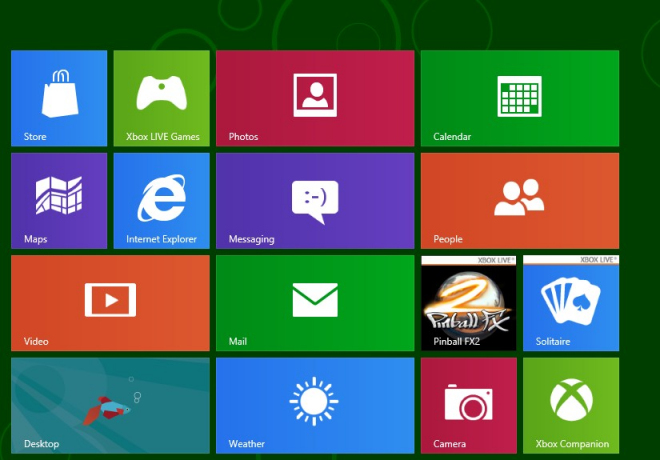Open the Mail envelope tile
660x460 pixels.
[315, 303]
